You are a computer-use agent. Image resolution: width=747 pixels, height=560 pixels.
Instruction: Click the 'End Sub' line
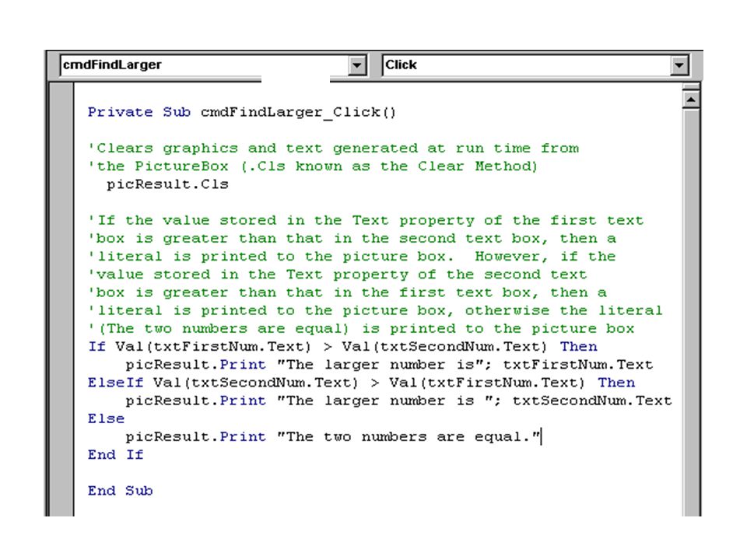coord(120,491)
